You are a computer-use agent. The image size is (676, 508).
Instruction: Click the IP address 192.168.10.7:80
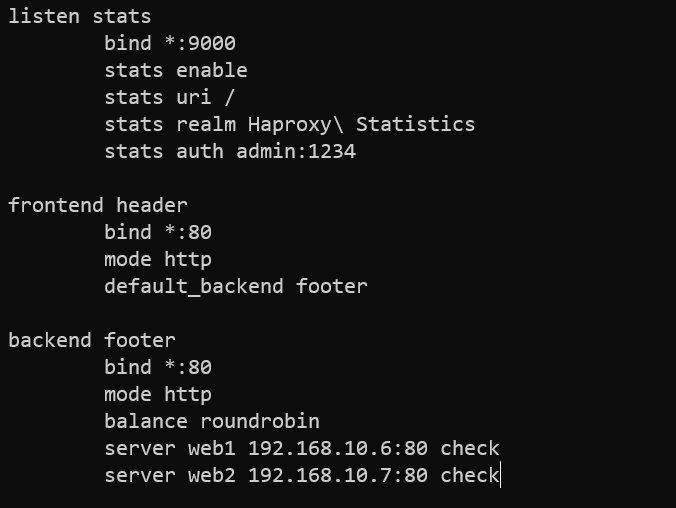(x=338, y=476)
